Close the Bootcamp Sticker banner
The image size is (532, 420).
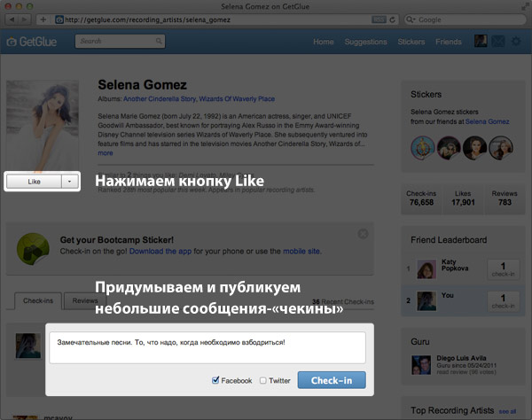point(363,234)
